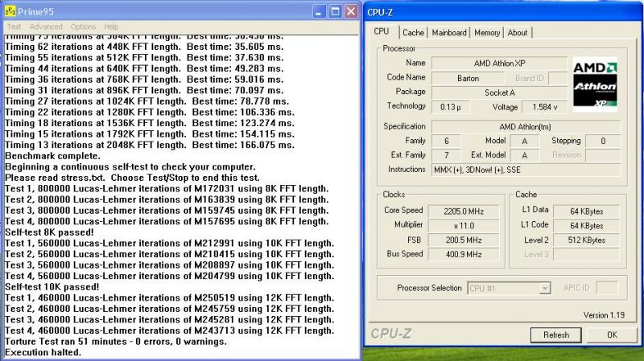
Task: Click the APIC ID field
Action: [607, 288]
